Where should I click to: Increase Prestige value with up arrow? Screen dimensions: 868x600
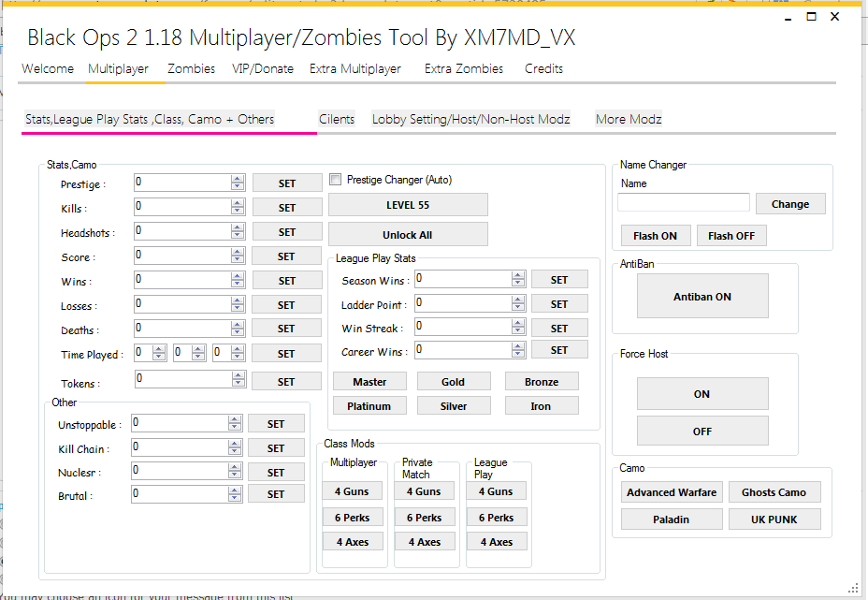point(238,179)
